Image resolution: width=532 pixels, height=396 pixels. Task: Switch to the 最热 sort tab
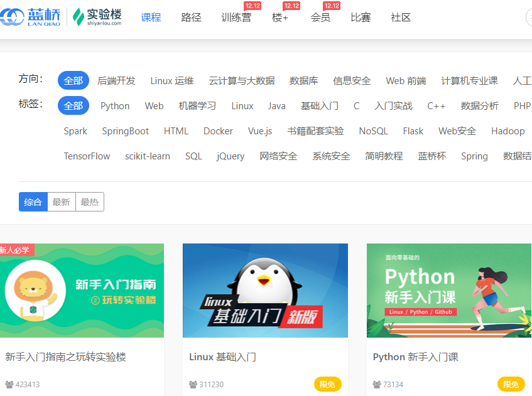(x=89, y=201)
